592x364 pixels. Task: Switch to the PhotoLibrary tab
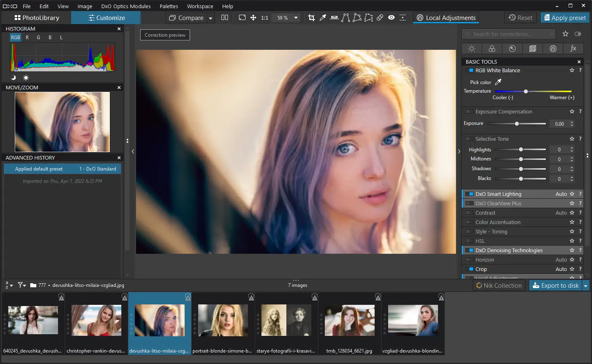coord(37,18)
